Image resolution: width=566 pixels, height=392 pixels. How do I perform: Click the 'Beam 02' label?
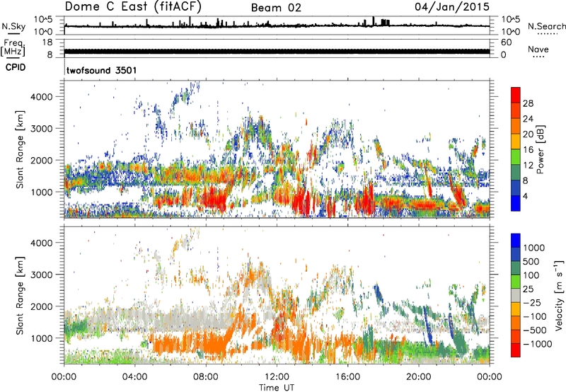(276, 8)
